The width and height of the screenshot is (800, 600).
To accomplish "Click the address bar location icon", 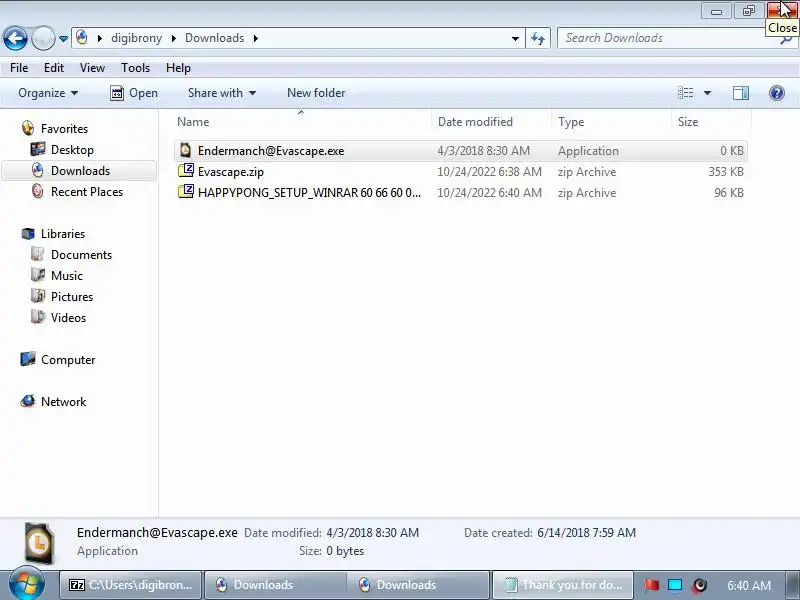I will 82,38.
